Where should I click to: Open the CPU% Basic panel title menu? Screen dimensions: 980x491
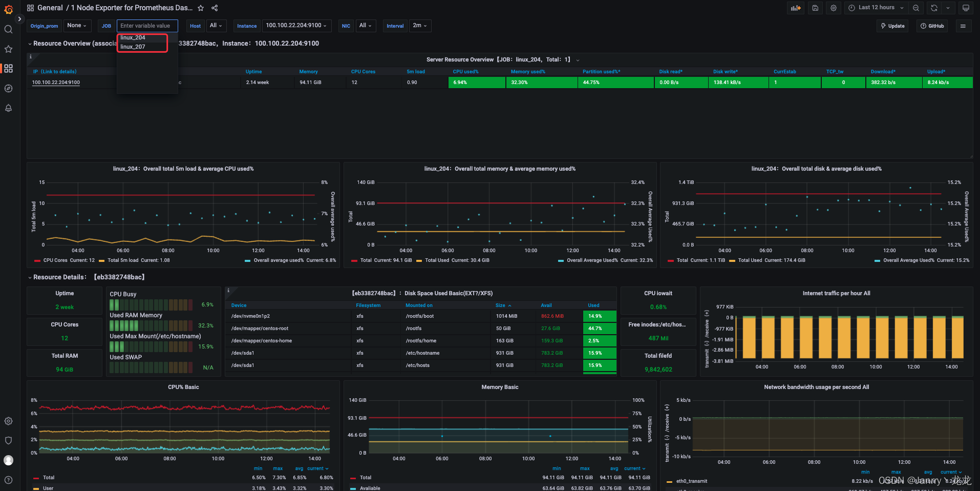[x=183, y=387]
